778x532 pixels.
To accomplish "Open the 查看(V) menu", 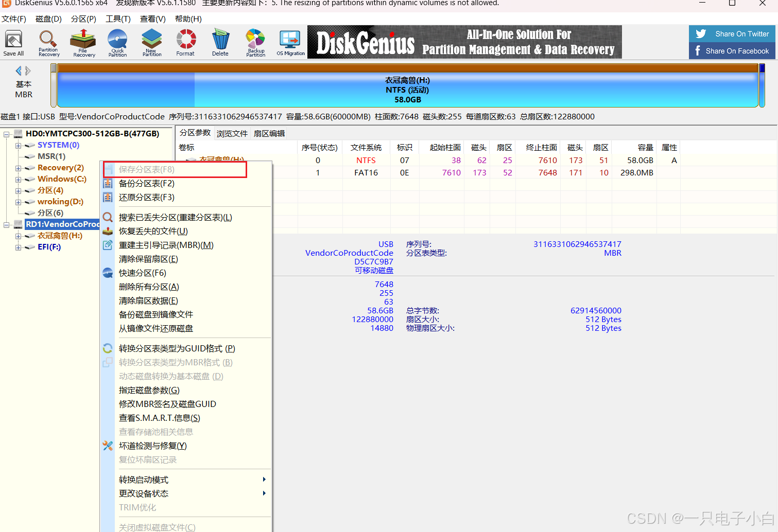I will [x=153, y=19].
